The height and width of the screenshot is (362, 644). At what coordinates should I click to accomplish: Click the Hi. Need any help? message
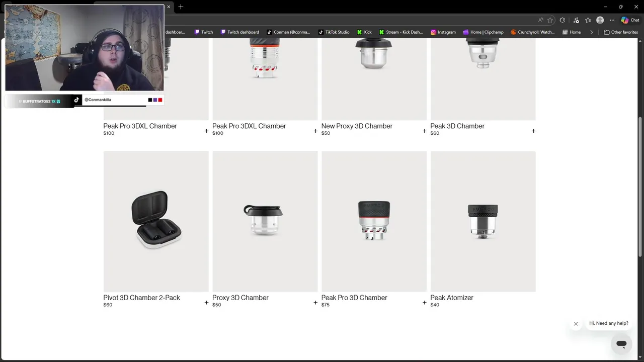(x=609, y=323)
